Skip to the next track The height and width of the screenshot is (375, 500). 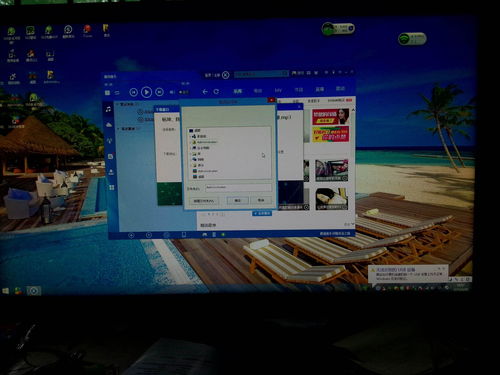point(159,92)
